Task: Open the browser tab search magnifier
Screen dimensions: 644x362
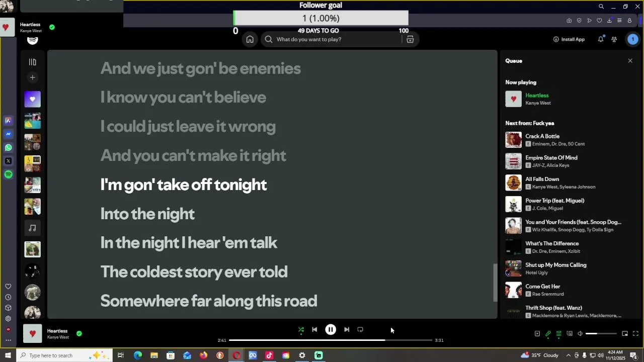Action: tap(601, 7)
